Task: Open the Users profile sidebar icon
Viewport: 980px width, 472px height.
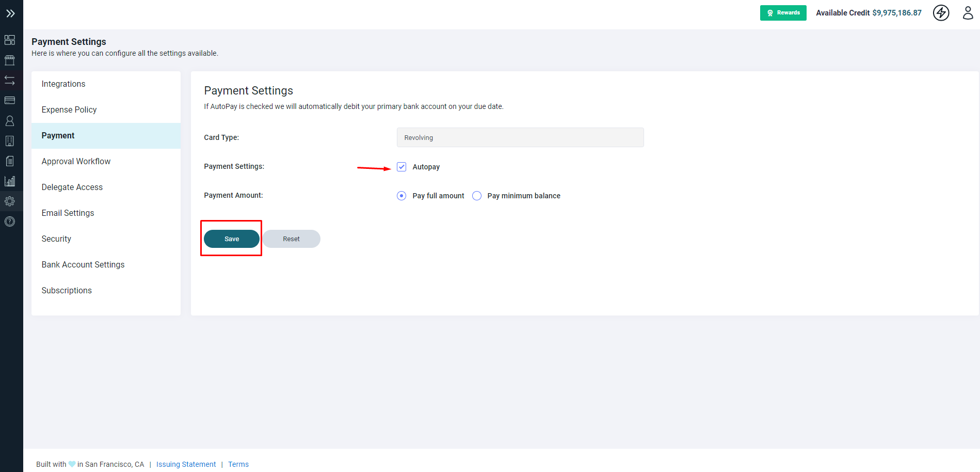Action: click(x=10, y=120)
